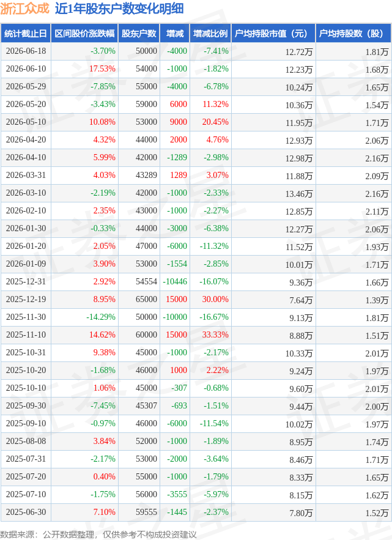Select the 2026-06-18 date cell

pyautogui.click(x=26, y=51)
